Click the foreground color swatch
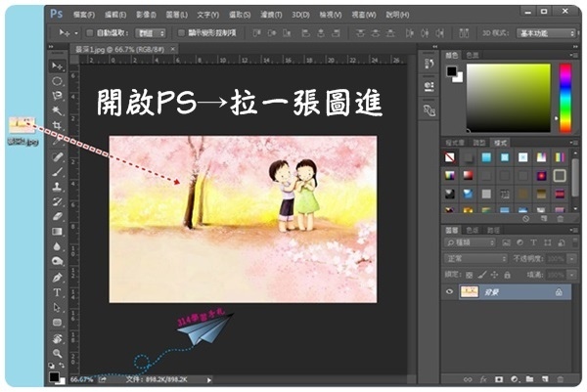 click(452, 71)
